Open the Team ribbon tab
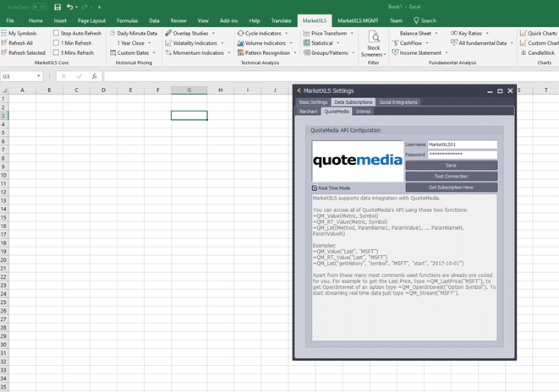This screenshot has width=559, height=392. [x=396, y=20]
